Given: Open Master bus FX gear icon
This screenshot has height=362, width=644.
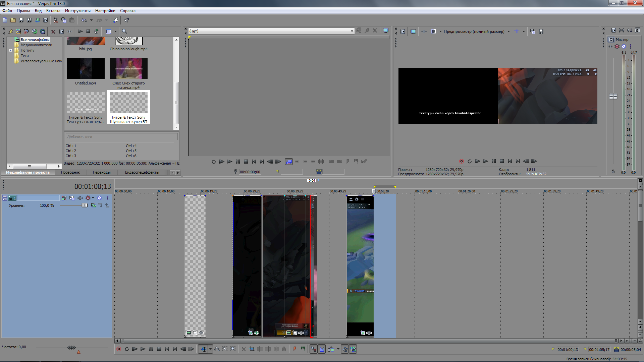Looking at the screenshot, I should click(617, 47).
